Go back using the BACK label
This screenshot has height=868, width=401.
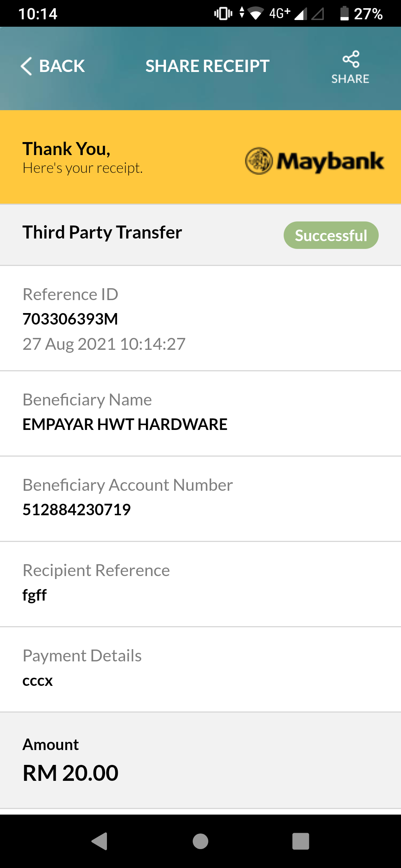pos(62,66)
